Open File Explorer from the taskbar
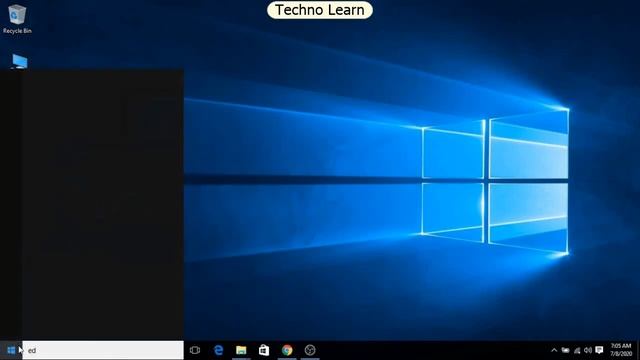640x360 pixels. 241,350
